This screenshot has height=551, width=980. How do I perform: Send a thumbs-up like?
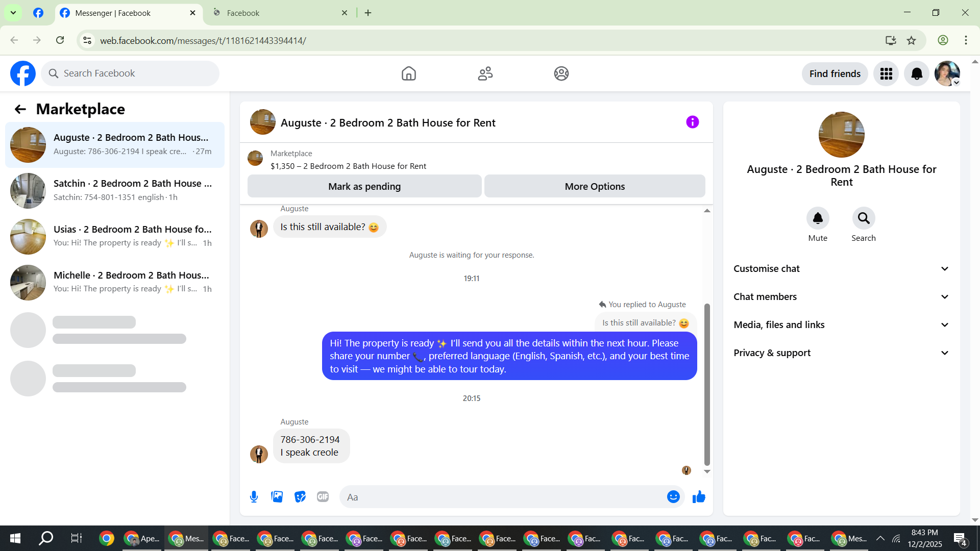pos(699,497)
